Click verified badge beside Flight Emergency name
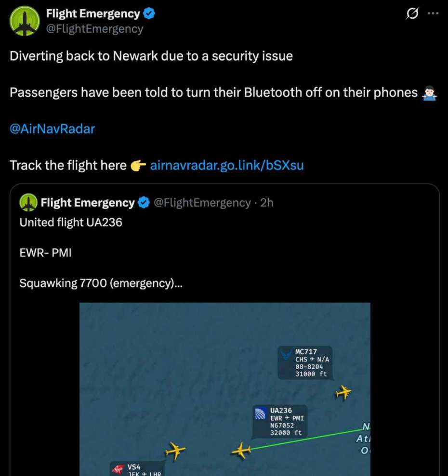The image size is (448, 476). pyautogui.click(x=149, y=13)
